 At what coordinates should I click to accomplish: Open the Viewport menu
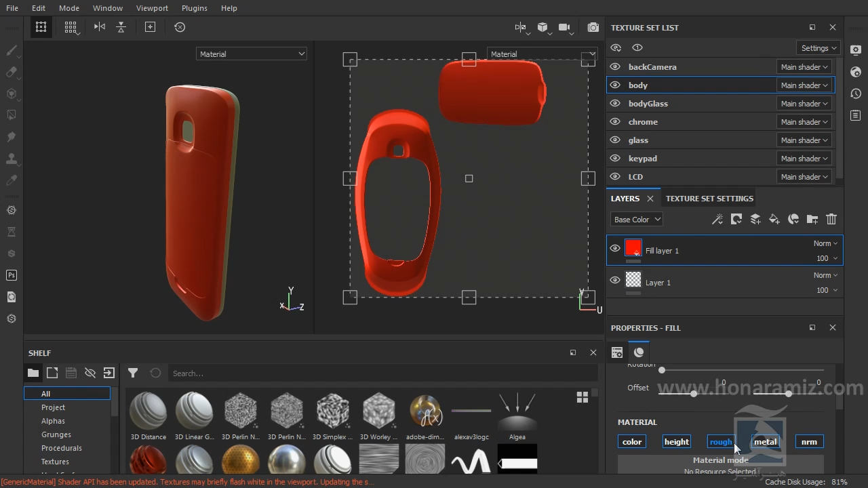(152, 8)
